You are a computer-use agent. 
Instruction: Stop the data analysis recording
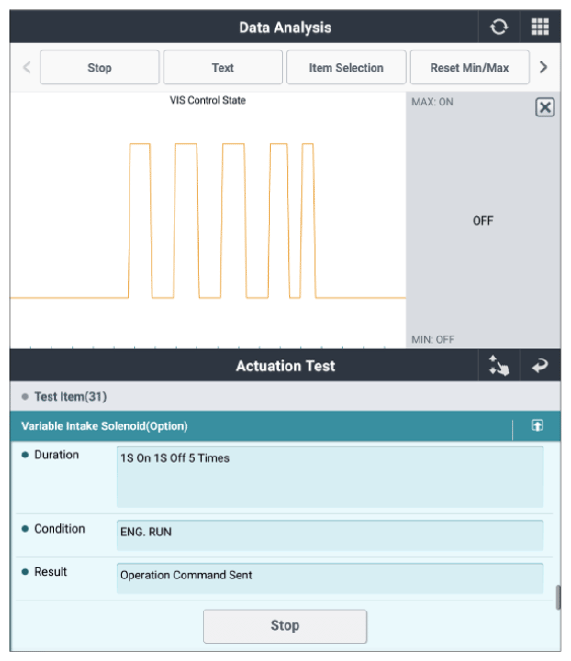99,67
